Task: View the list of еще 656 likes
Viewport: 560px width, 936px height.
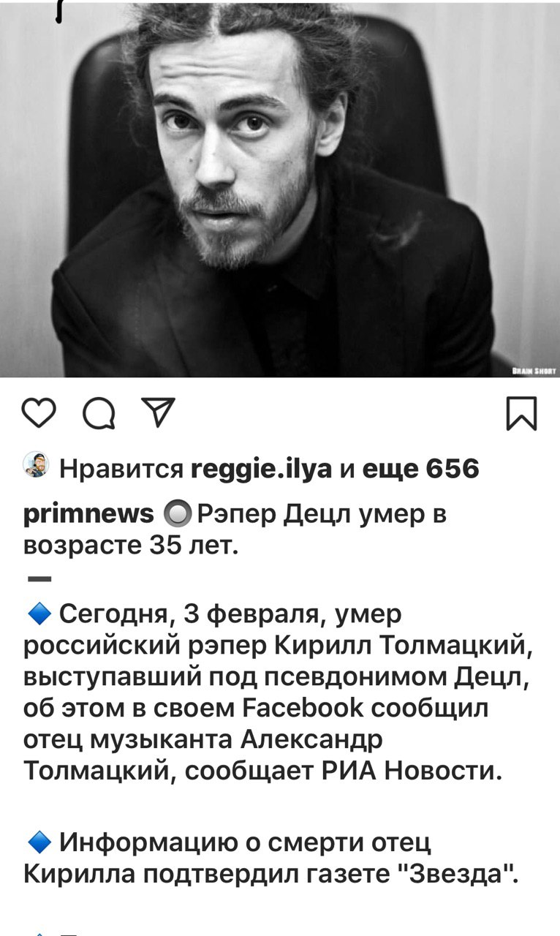Action: coord(420,468)
